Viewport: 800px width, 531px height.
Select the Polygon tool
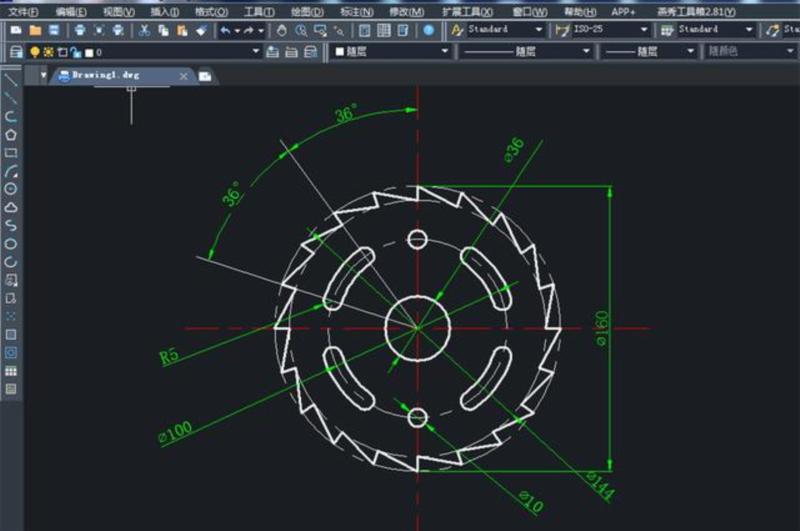pos(11,135)
